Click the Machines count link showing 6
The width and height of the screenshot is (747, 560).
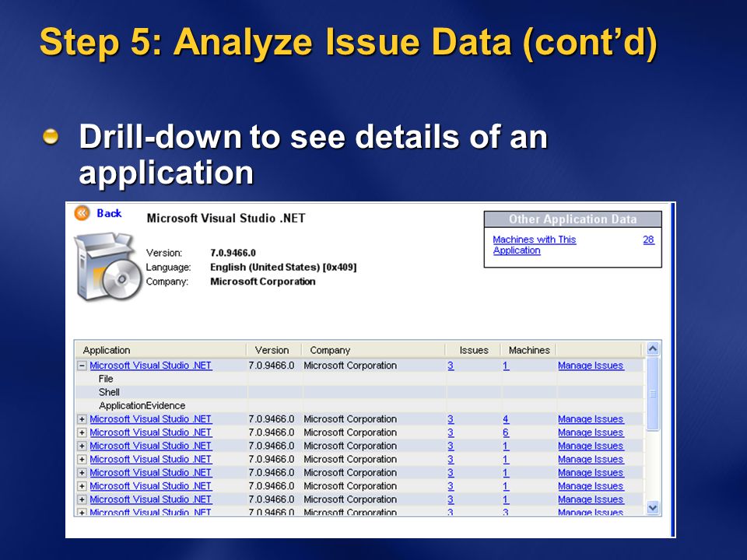pyautogui.click(x=506, y=432)
